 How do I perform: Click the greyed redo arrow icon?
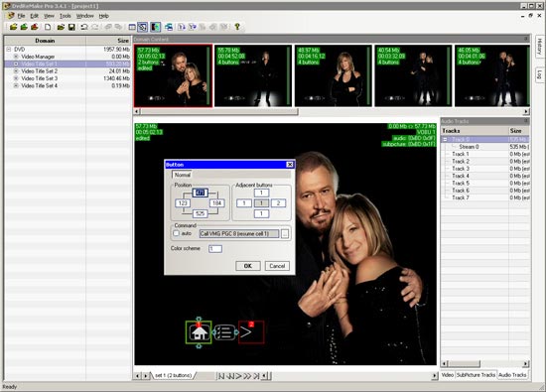pos(95,27)
